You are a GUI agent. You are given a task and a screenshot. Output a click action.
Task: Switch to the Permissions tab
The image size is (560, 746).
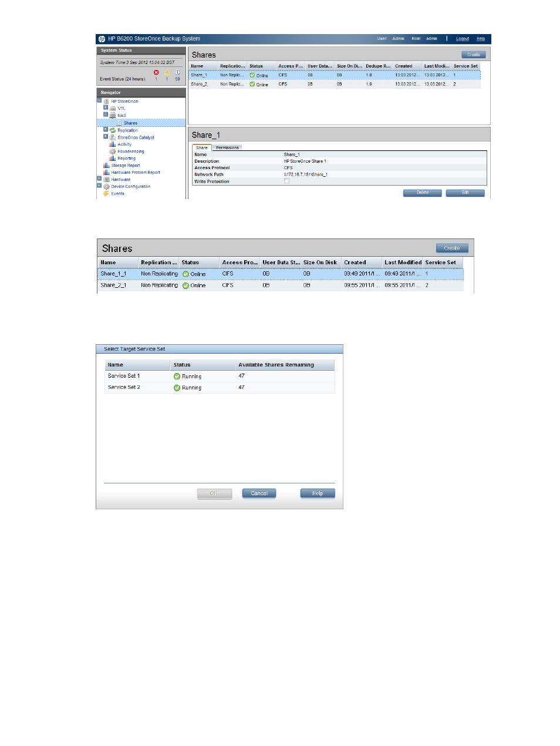227,148
